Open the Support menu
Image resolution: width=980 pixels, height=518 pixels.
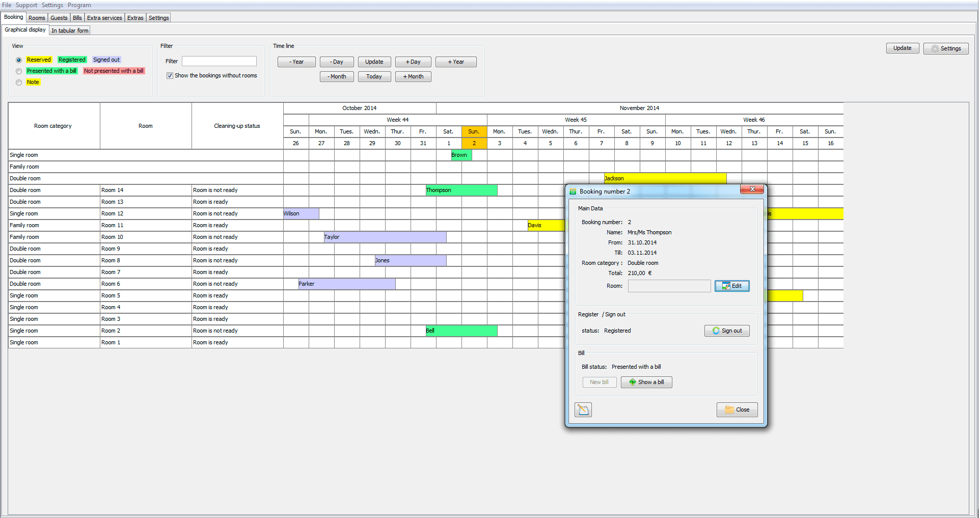[26, 5]
